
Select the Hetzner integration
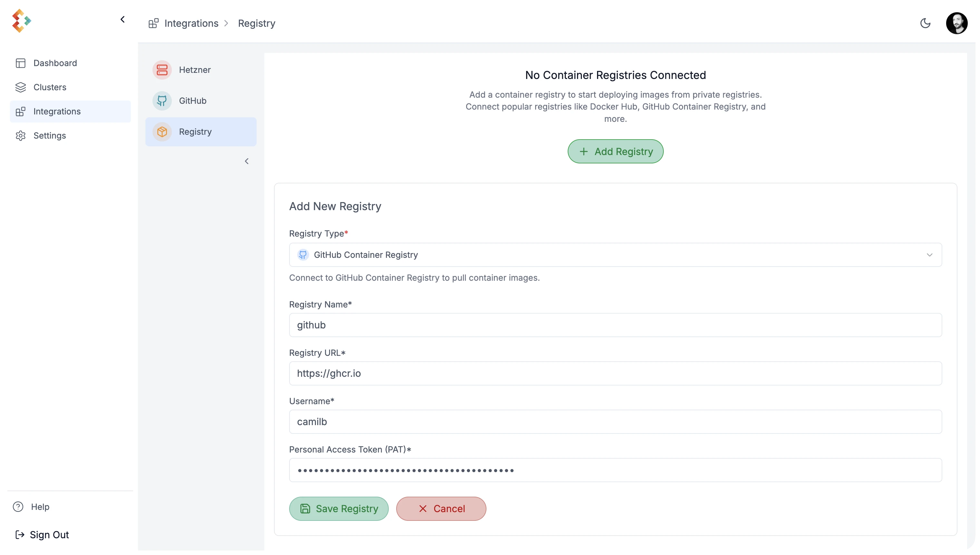tap(201, 70)
